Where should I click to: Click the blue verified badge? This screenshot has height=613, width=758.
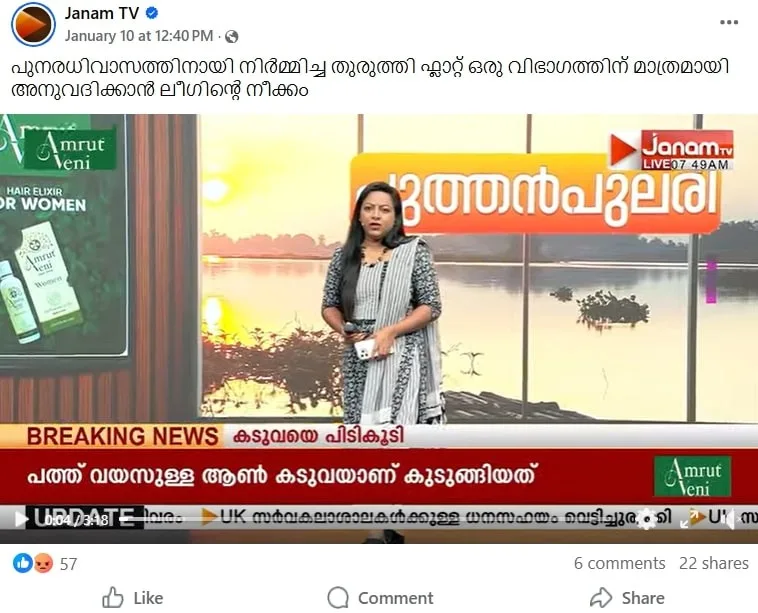click(x=152, y=14)
